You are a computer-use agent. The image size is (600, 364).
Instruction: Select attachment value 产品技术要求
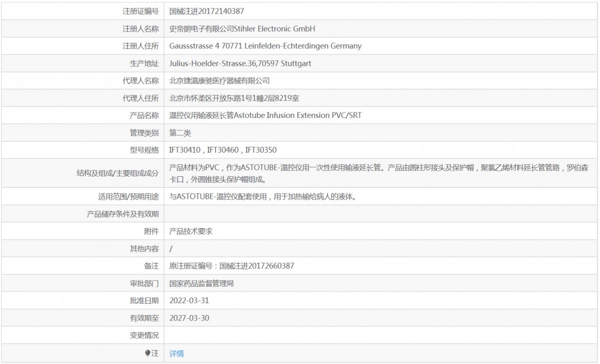click(191, 231)
